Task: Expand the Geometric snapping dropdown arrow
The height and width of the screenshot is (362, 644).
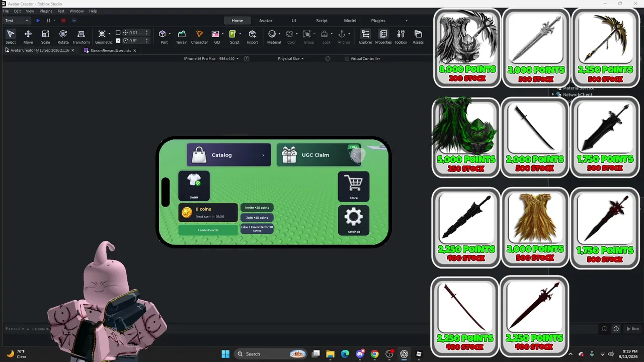Action: (x=110, y=34)
